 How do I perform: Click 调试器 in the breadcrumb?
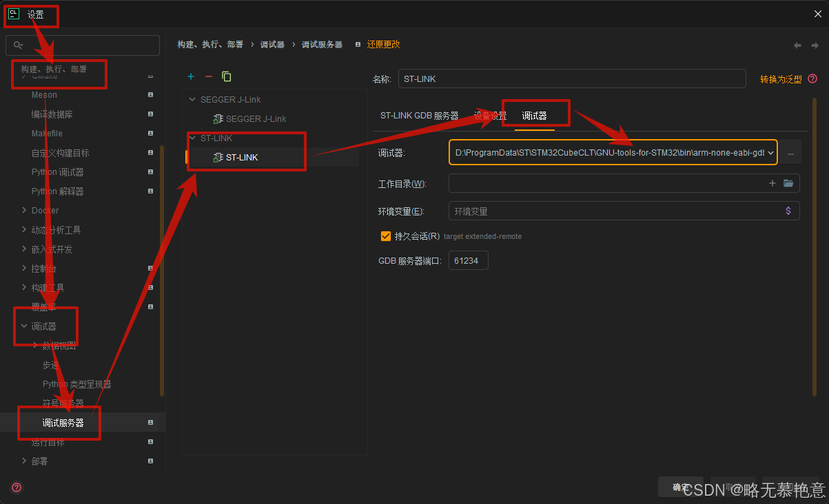coord(272,44)
